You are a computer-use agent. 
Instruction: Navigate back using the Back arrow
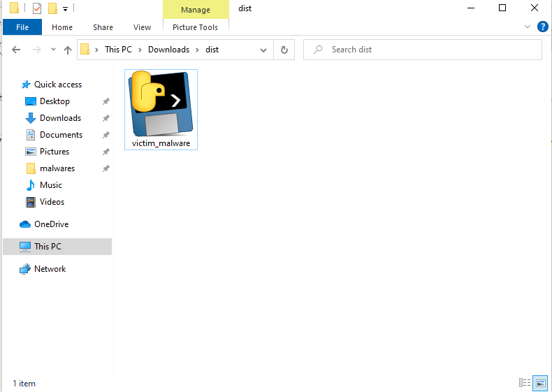coord(17,50)
